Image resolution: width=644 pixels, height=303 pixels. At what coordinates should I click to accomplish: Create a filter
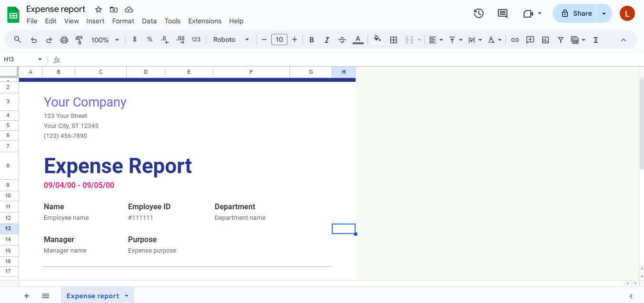[x=560, y=39]
